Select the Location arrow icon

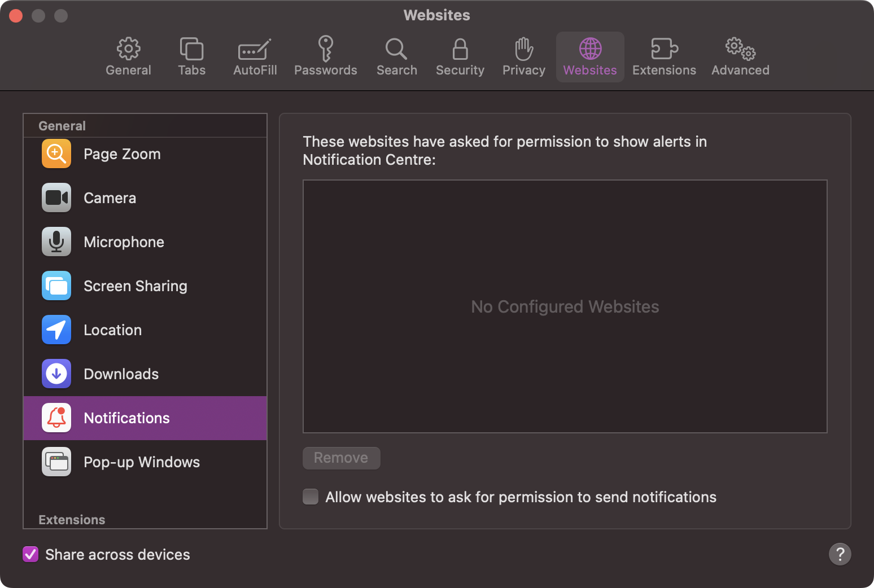(x=56, y=330)
